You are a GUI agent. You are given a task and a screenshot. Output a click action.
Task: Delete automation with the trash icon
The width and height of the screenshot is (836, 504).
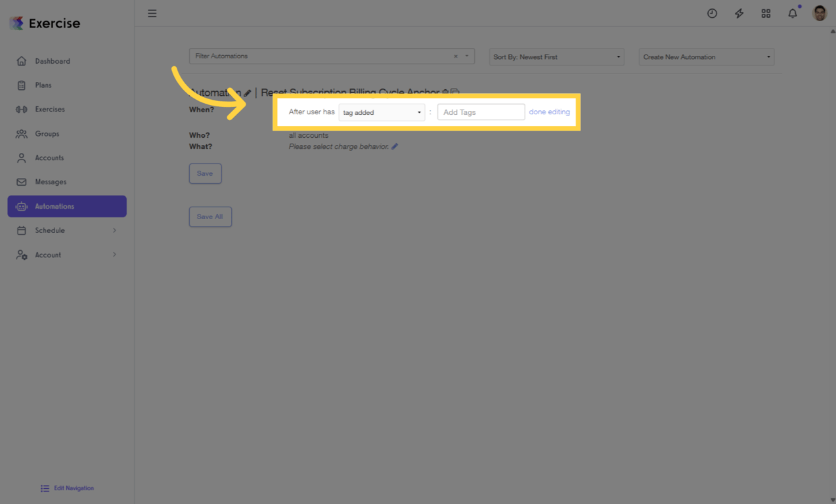pyautogui.click(x=445, y=93)
